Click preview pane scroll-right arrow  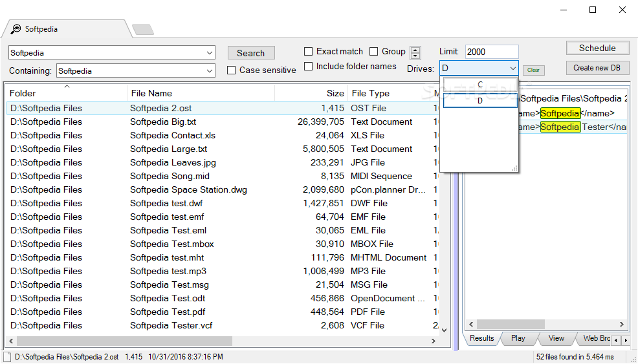coord(622,324)
